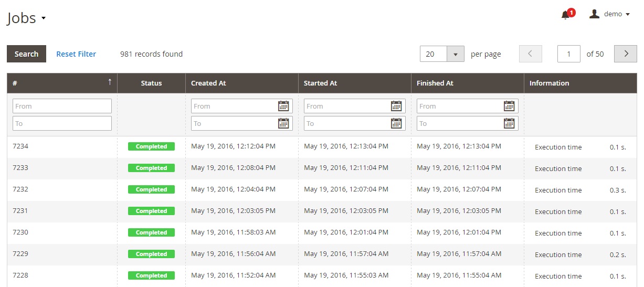
Task: Open calendar for Started At To date
Action: tap(396, 123)
